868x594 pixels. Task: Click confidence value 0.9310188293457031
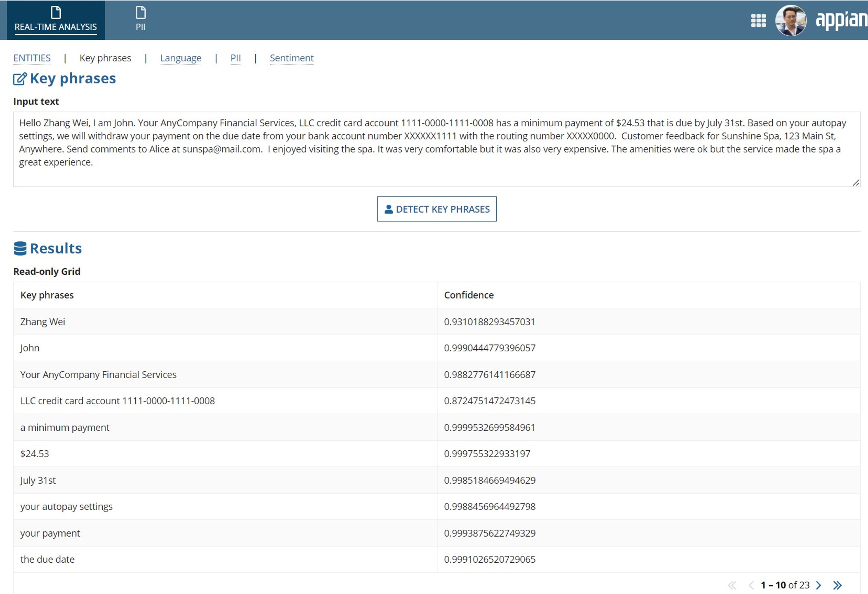point(489,322)
